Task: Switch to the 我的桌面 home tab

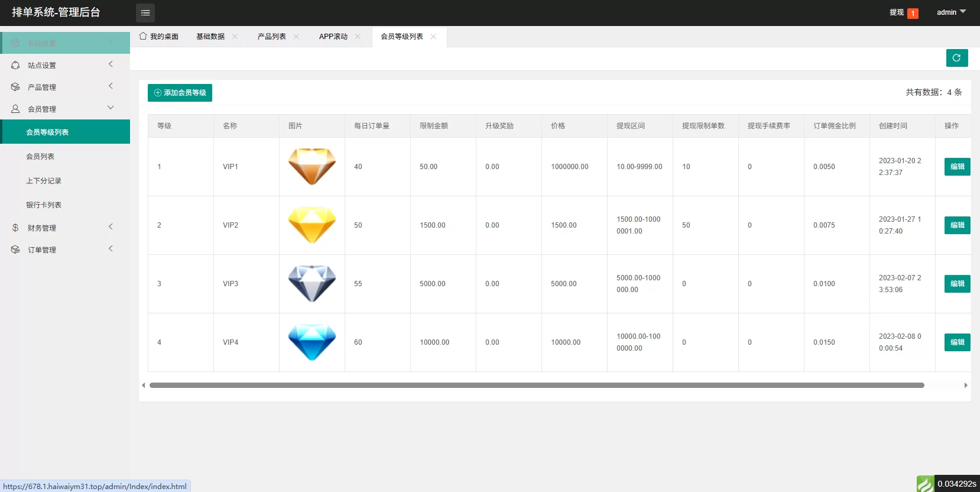Action: click(159, 37)
